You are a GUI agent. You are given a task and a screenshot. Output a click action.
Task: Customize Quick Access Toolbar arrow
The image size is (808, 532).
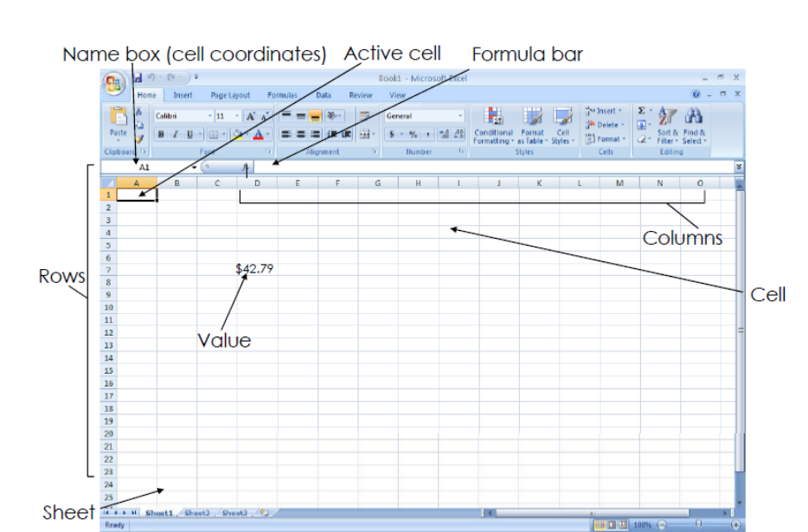tap(196, 78)
